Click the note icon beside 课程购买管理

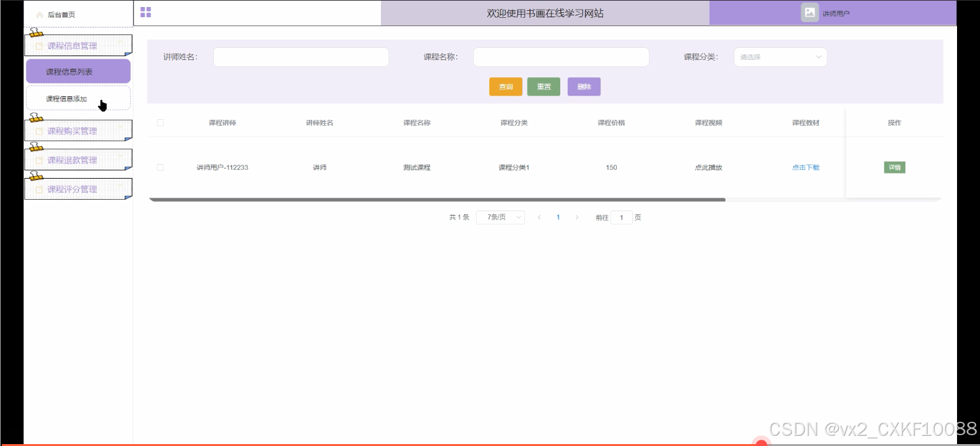click(x=40, y=131)
